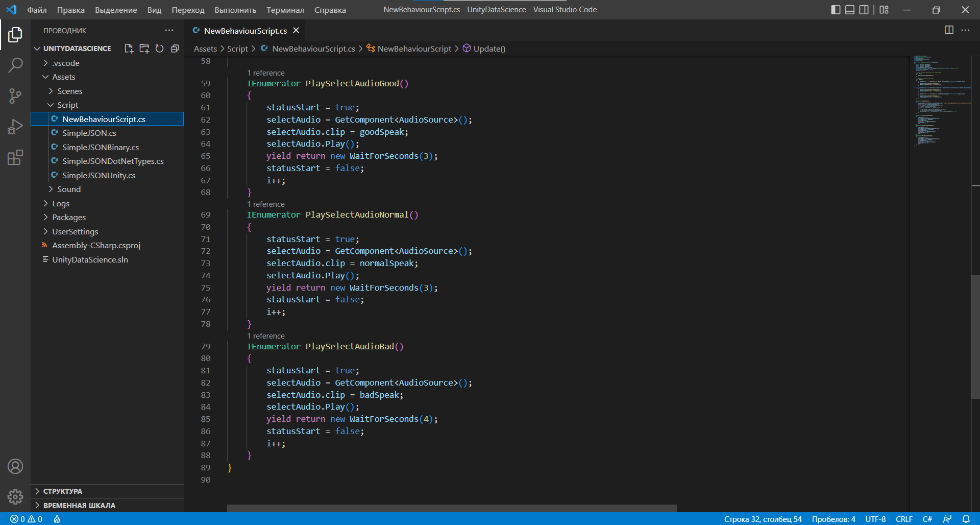This screenshot has width=980, height=525.
Task: Open the Файл menu
Action: [x=37, y=10]
